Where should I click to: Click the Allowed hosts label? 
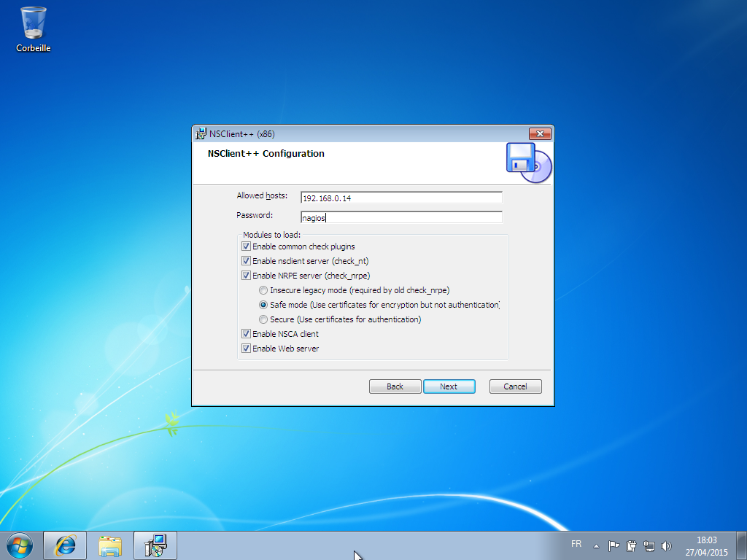pos(262,195)
